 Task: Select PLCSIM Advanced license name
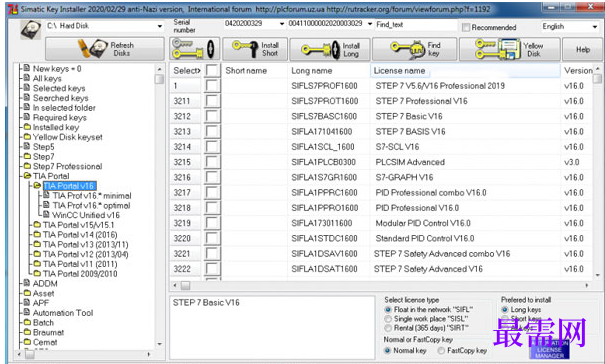410,162
